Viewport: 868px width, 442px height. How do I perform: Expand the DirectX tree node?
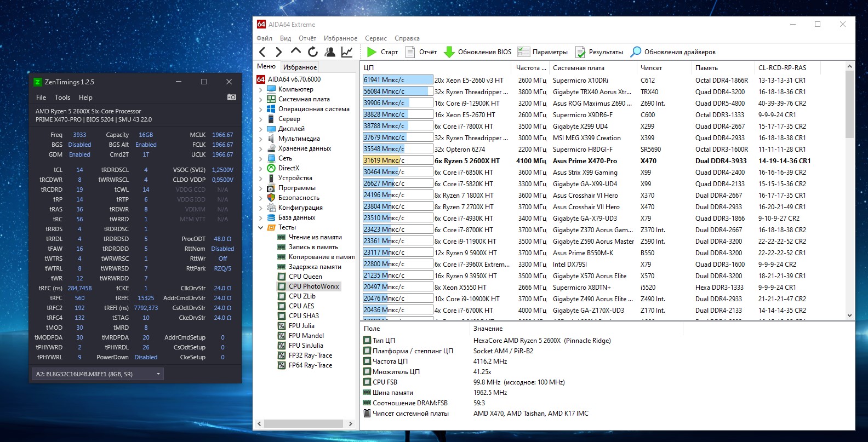pyautogui.click(x=261, y=168)
